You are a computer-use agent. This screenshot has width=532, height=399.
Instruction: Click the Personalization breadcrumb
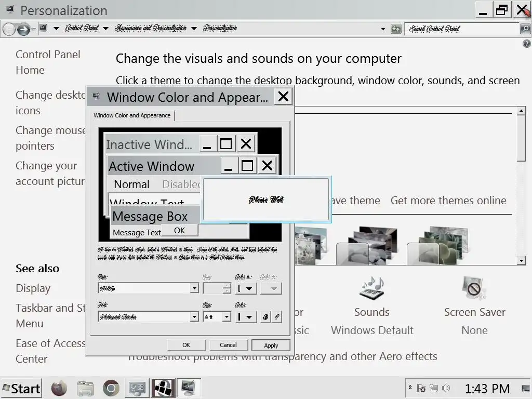pyautogui.click(x=220, y=28)
